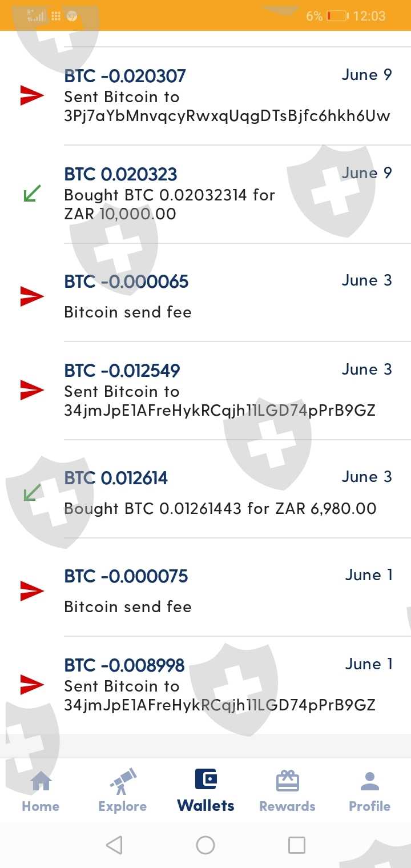Open the BTC -0.020307 sent transaction
411x868 pixels.
tap(227, 96)
